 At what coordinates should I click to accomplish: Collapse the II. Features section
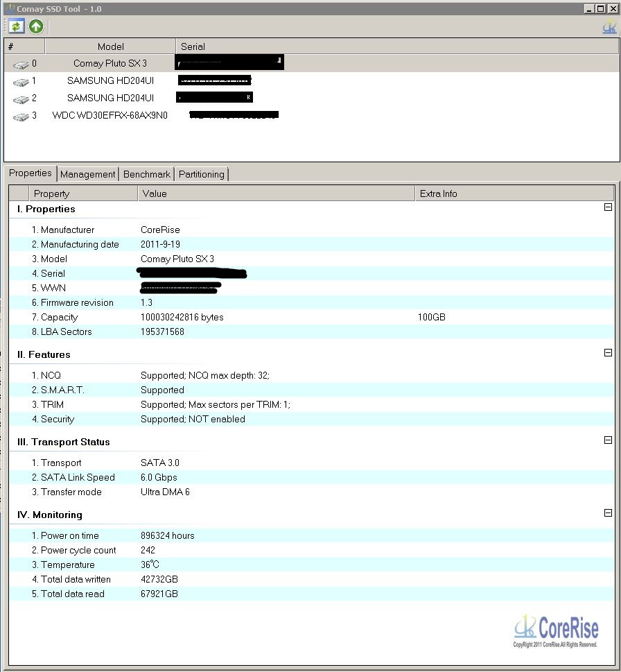tap(608, 353)
